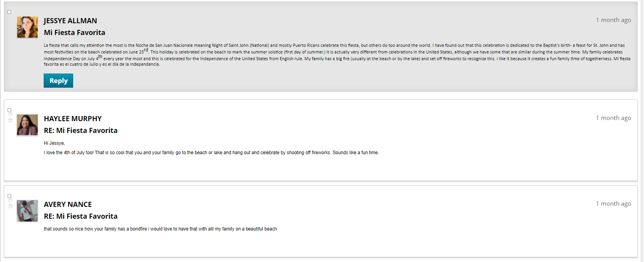Viewport: 644px width, 262px height.
Task: View Avery Nance's profile thumbnail
Action: click(x=28, y=211)
